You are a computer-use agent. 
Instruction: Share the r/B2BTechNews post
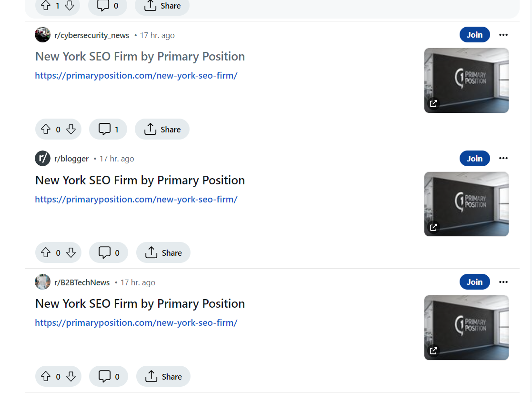163,376
